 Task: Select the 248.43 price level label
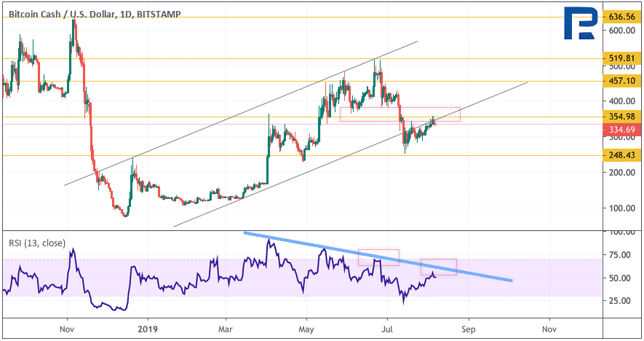[622, 155]
